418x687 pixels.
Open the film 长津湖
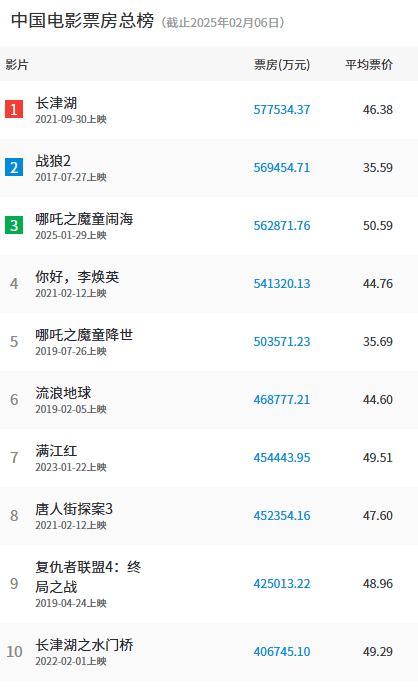coord(56,103)
